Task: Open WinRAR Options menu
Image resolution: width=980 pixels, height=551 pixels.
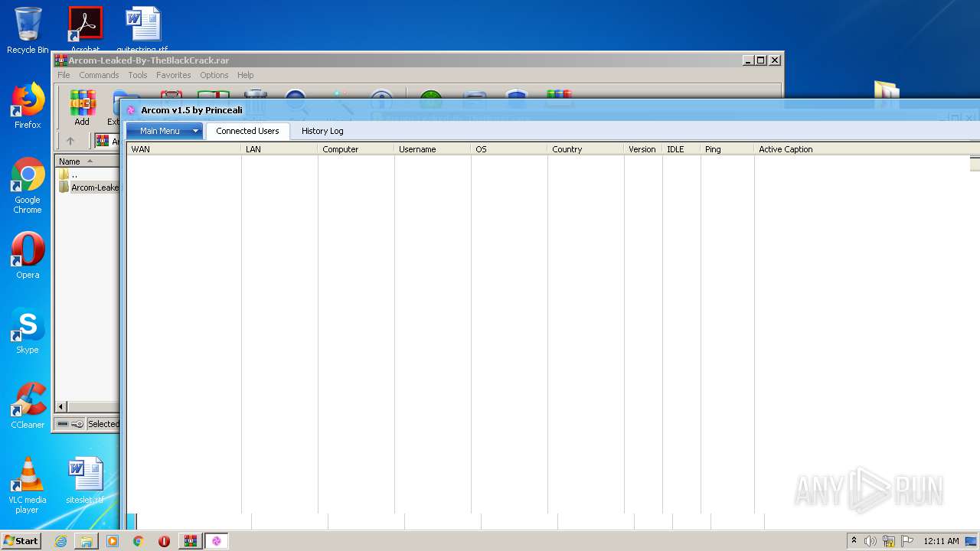Action: coord(214,75)
